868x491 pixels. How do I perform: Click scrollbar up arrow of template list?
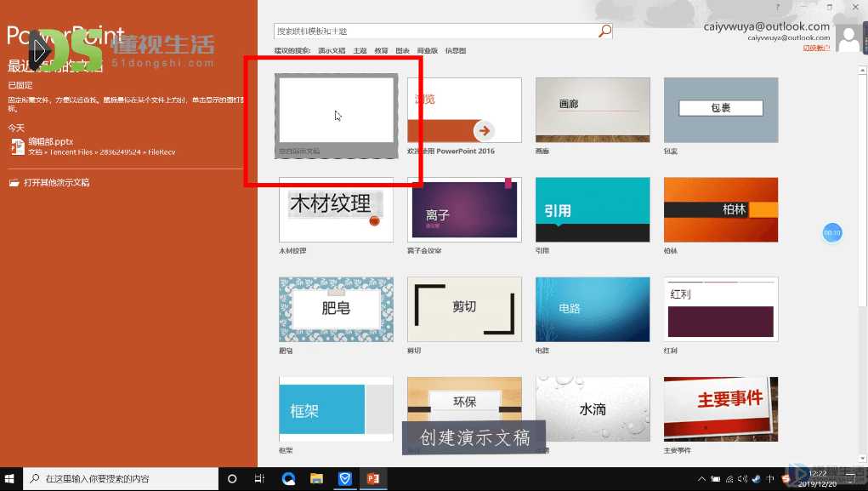[862, 71]
